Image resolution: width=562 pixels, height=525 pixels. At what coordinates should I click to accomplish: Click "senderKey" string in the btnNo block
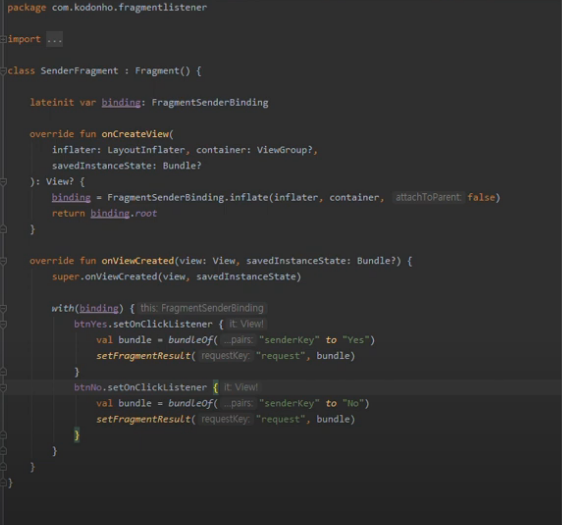290,403
